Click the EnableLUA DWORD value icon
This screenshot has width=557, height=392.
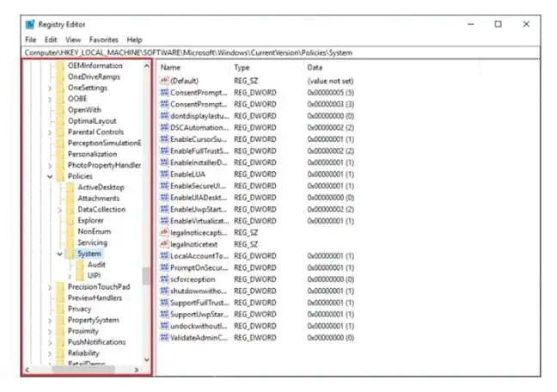click(164, 175)
